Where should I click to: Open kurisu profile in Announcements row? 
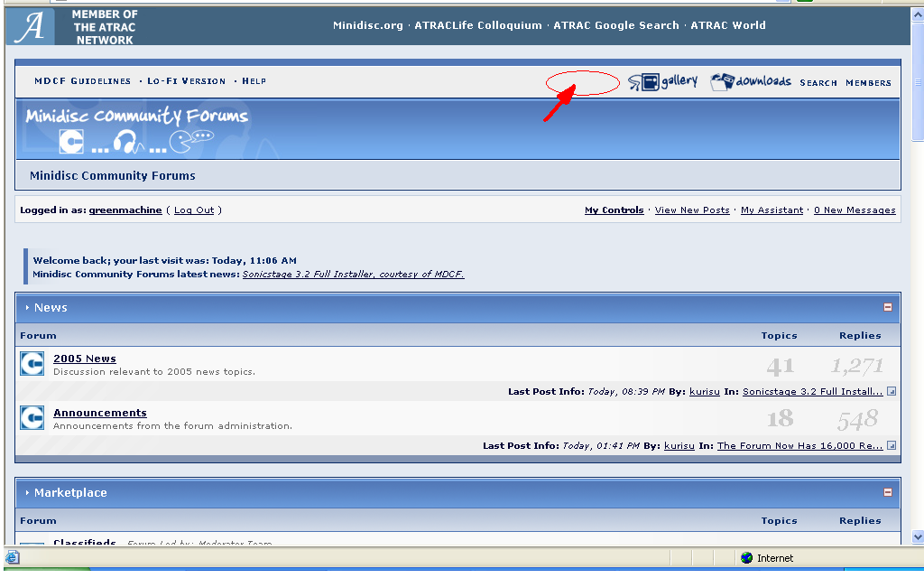[x=679, y=446]
